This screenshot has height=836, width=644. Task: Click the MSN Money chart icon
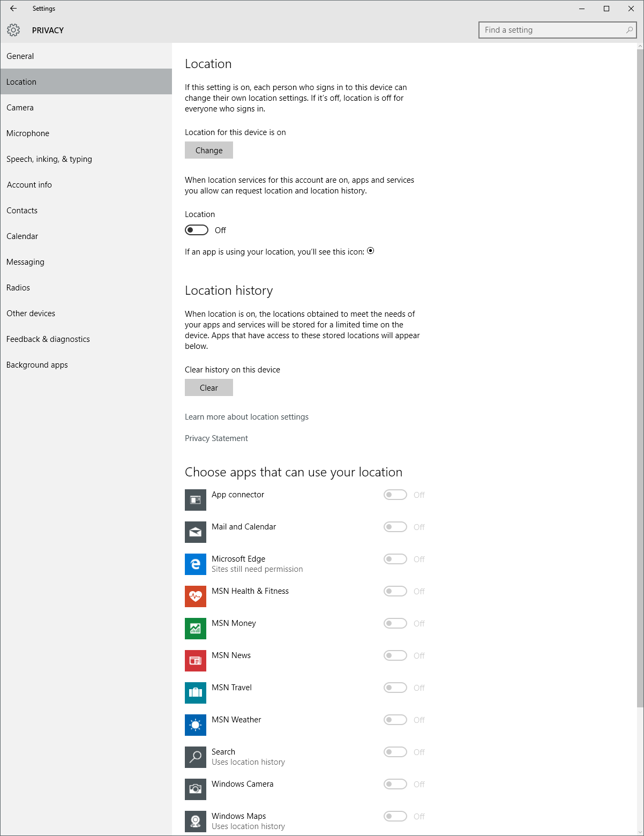coord(196,629)
